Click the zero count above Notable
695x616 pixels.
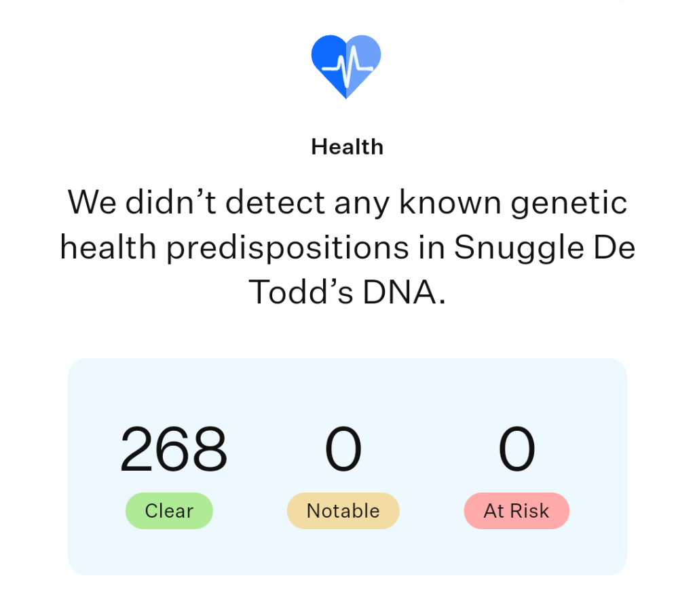(x=343, y=449)
